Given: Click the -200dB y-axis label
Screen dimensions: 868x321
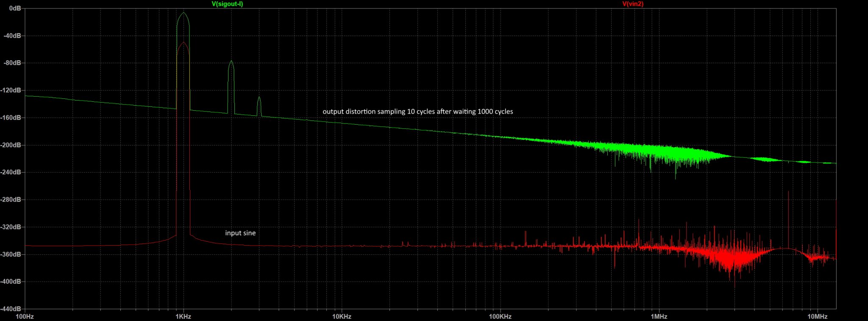Looking at the screenshot, I should 11,145.
